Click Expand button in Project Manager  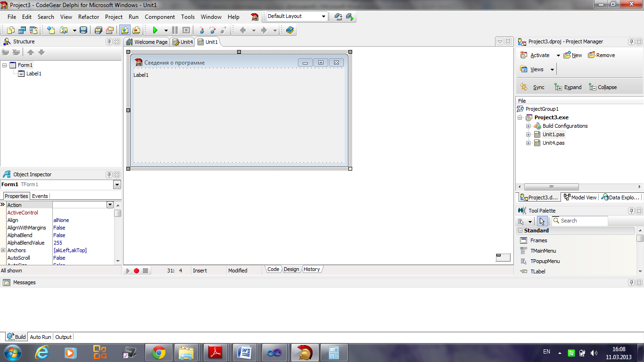pyautogui.click(x=568, y=87)
